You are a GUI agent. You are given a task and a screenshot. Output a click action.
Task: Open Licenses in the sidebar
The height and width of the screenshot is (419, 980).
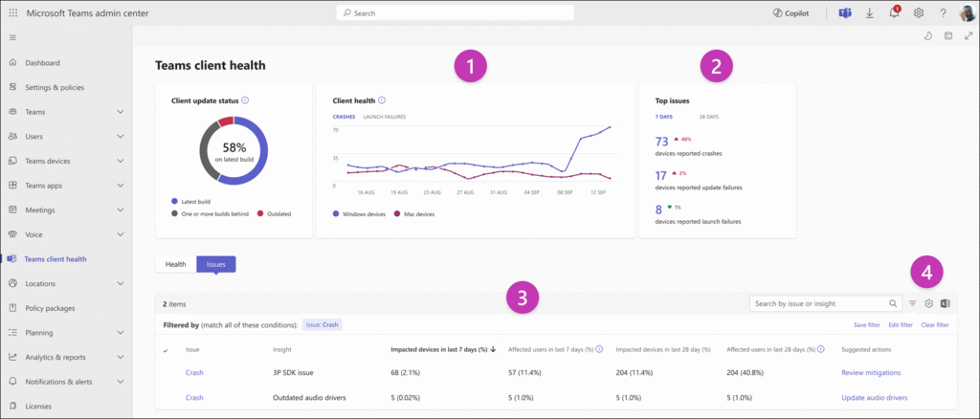tap(37, 406)
